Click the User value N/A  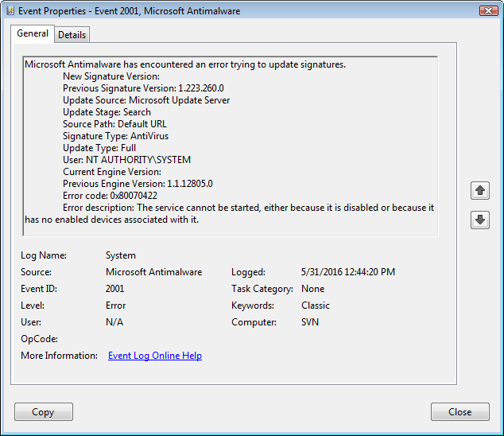click(114, 322)
